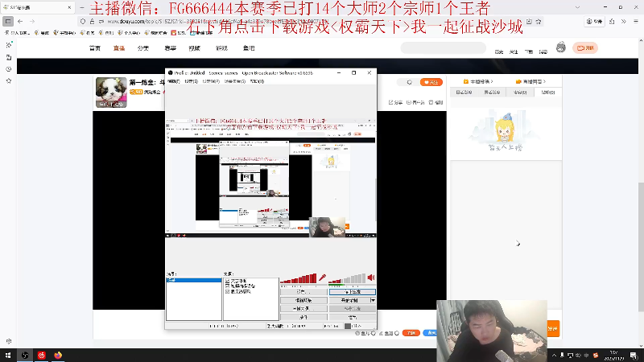Open the OBS 文件 menu

174,81
